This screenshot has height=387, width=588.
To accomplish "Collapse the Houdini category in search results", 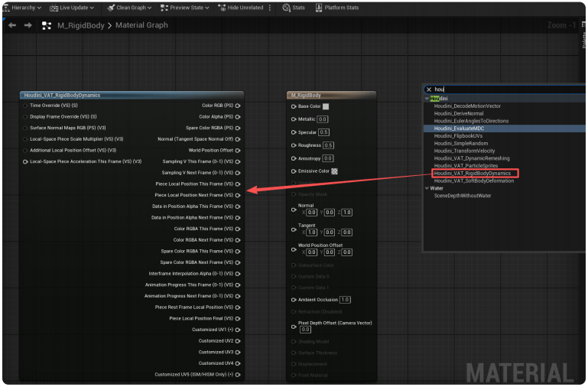I will click(x=427, y=99).
